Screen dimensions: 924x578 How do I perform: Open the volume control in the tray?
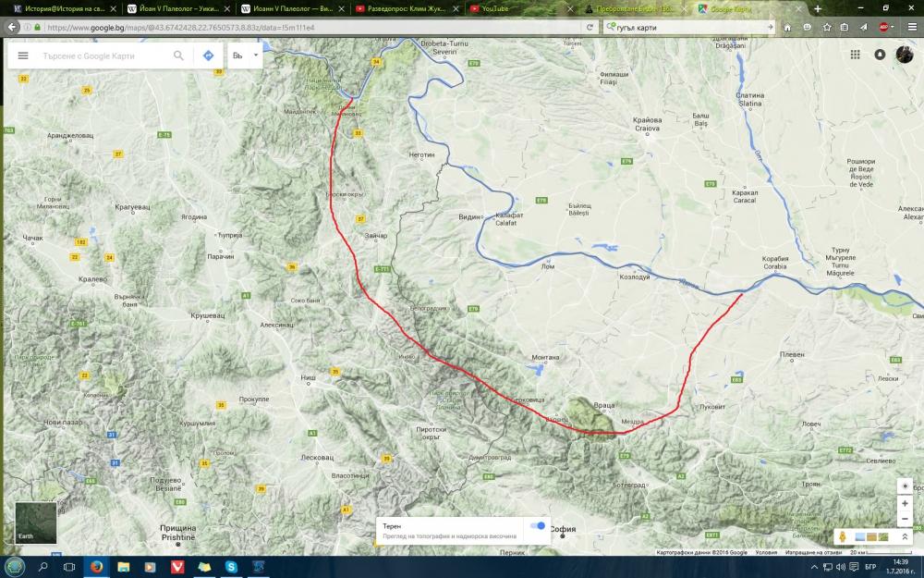pos(840,568)
